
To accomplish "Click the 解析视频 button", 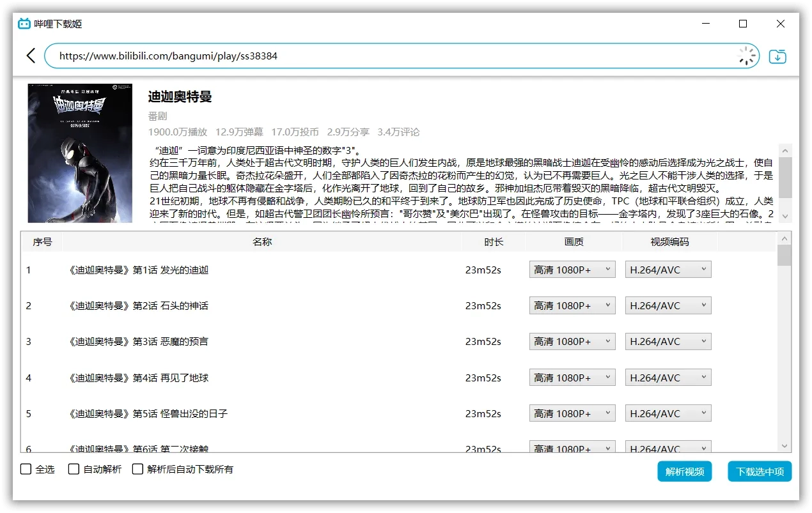I will pos(685,471).
